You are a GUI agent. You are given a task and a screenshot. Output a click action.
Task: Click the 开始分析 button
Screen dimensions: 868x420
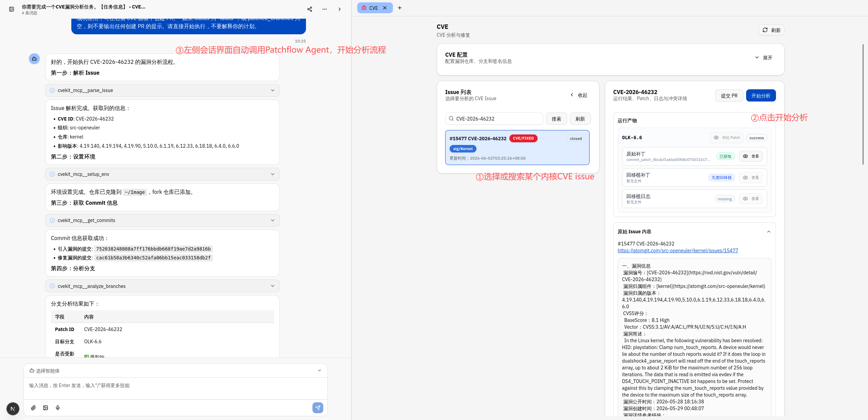pos(761,95)
